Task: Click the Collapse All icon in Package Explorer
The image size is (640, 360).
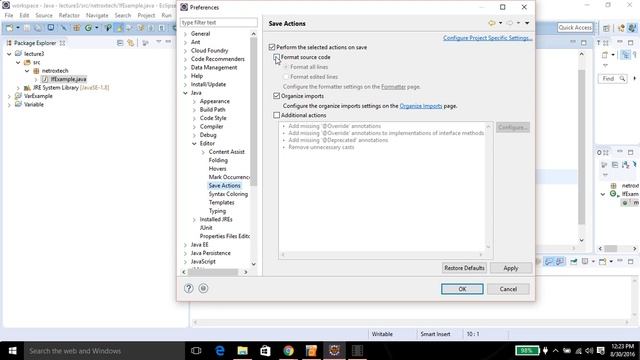Action: 120,43
